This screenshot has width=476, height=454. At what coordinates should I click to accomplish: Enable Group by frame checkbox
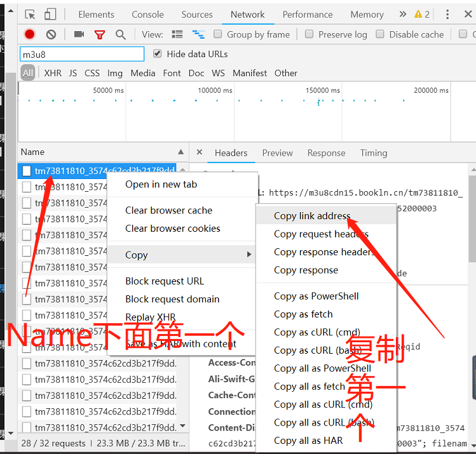pos(217,34)
